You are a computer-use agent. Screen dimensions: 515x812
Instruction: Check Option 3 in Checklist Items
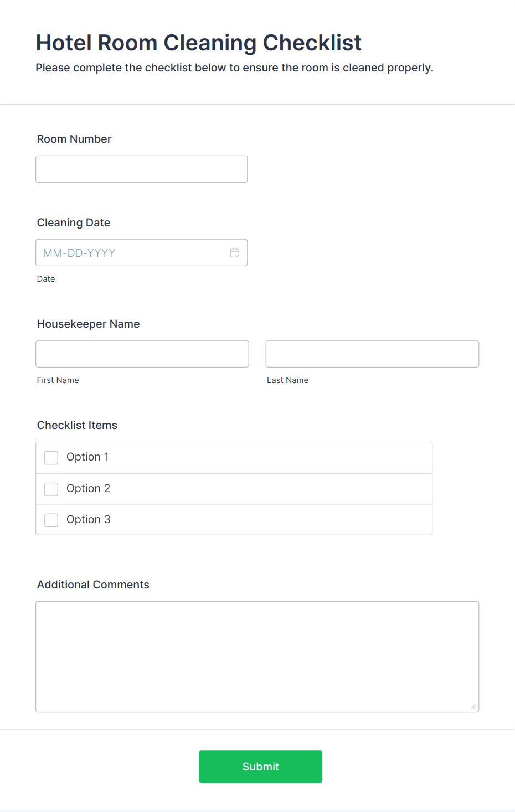51,520
